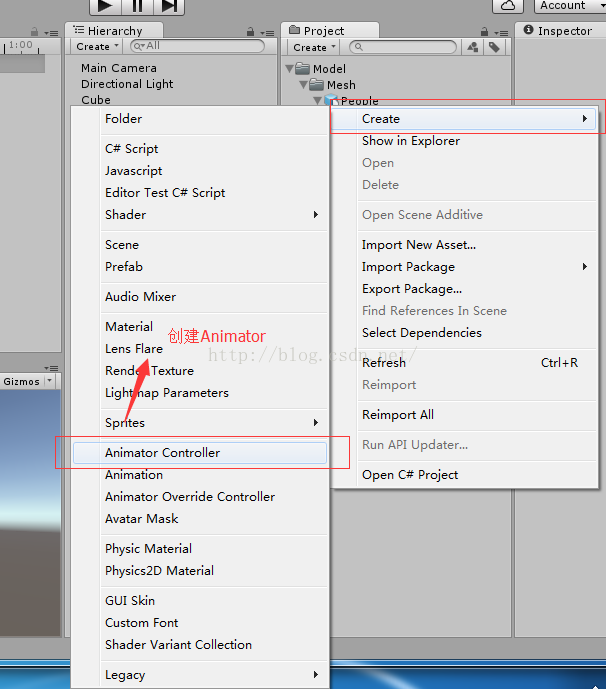
Task: Select Main Camera in Hierarchy
Action: (x=119, y=68)
